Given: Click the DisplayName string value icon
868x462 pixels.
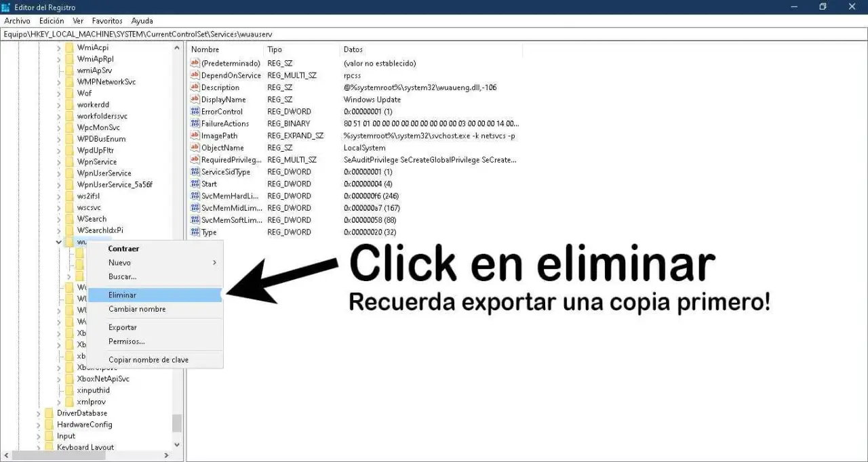Looking at the screenshot, I should pyautogui.click(x=195, y=100).
